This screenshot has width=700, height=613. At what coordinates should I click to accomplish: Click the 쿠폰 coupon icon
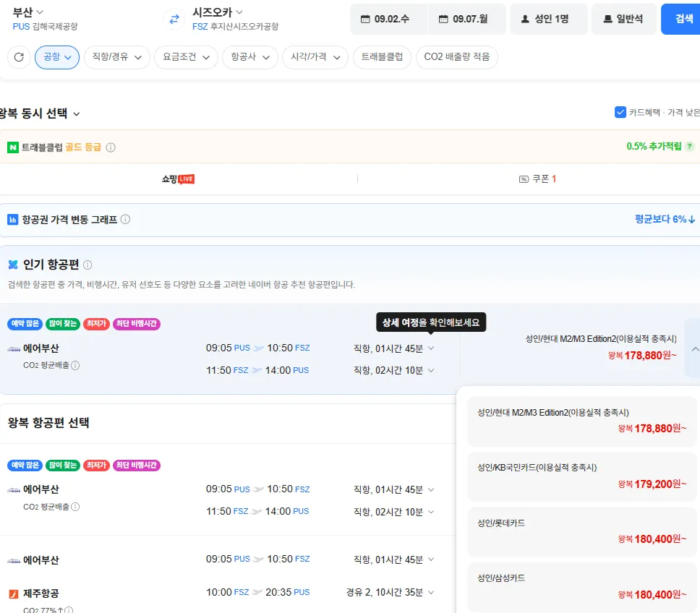[x=524, y=179]
